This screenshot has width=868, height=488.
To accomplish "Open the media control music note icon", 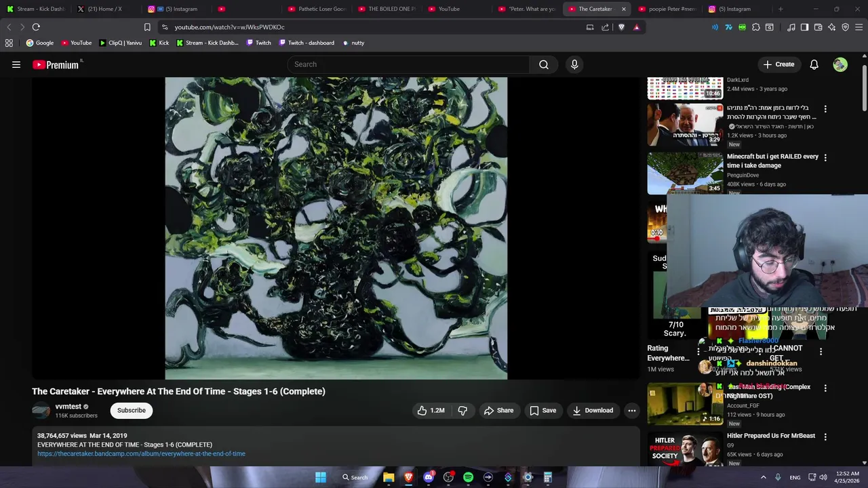I will [791, 27].
